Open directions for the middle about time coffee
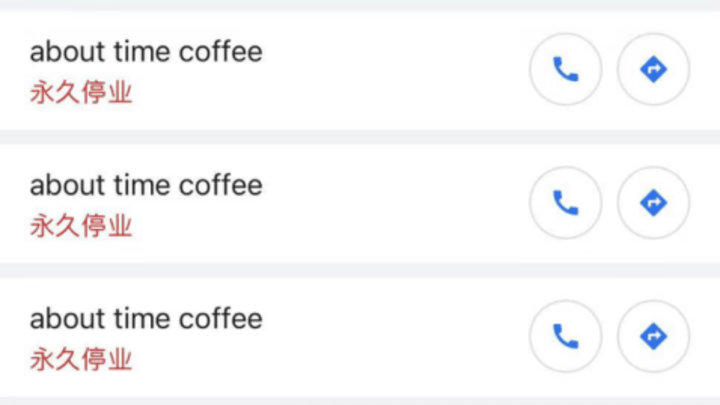 click(653, 202)
